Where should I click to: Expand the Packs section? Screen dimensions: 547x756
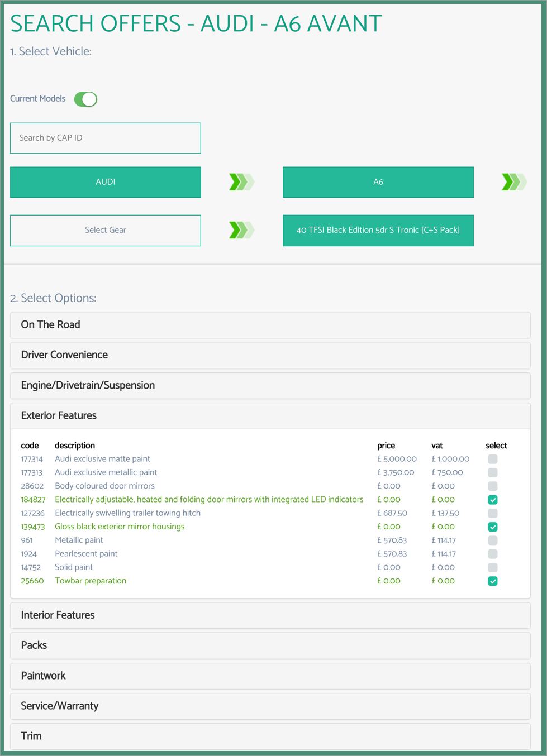coord(270,645)
